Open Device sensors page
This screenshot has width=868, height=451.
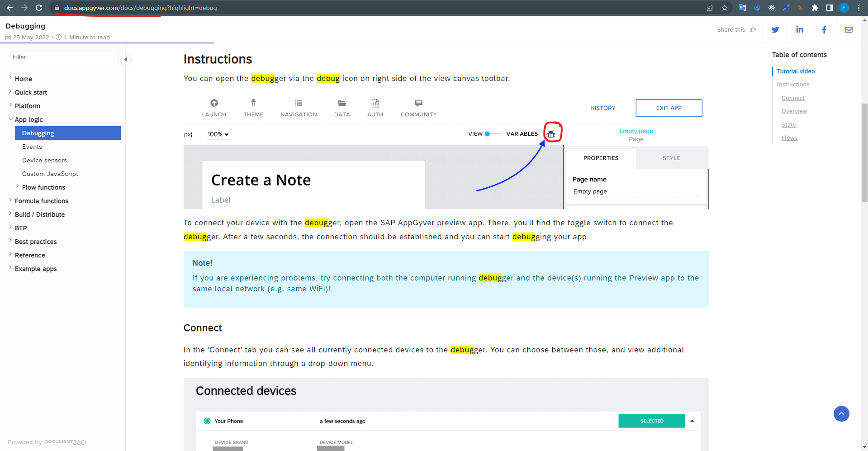point(44,160)
